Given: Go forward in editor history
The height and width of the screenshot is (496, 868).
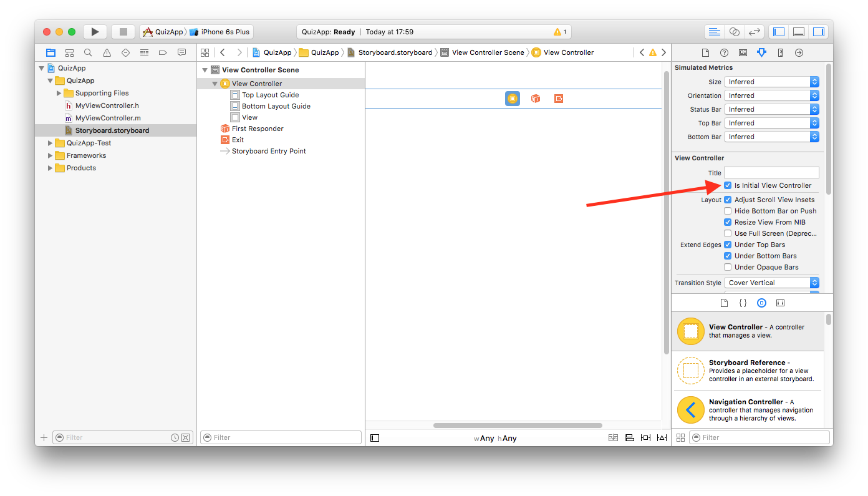Looking at the screenshot, I should click(239, 52).
